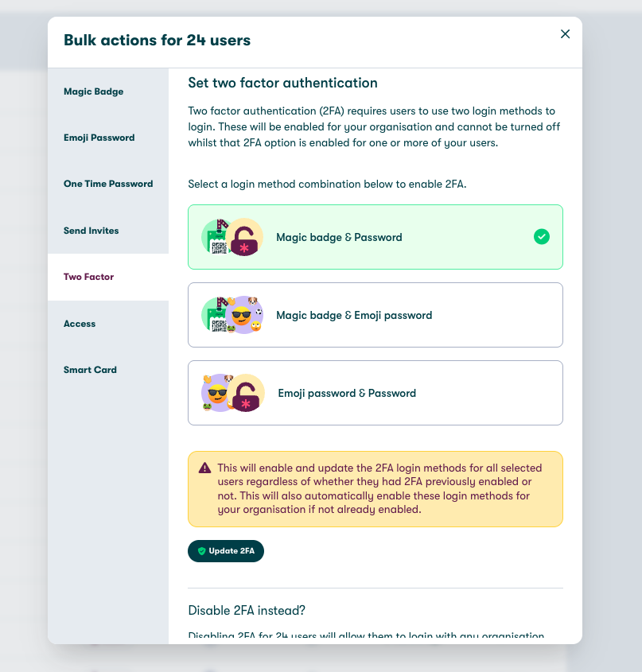Choose Magic badge & Emoji password option
The height and width of the screenshot is (672, 642).
pyautogui.click(x=375, y=315)
